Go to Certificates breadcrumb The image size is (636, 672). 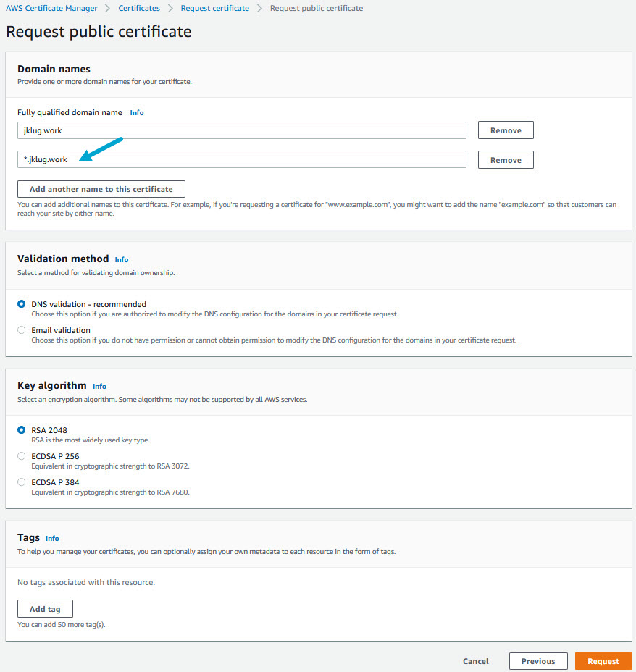[139, 8]
